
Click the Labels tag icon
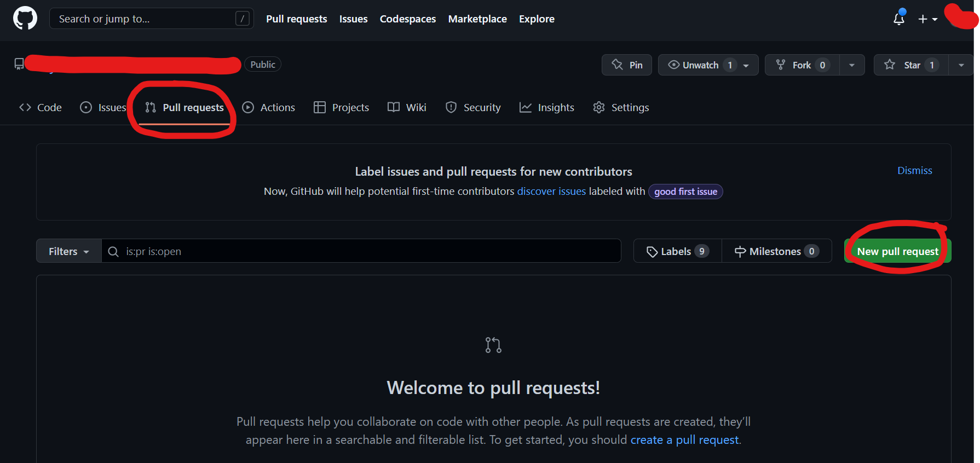click(652, 252)
